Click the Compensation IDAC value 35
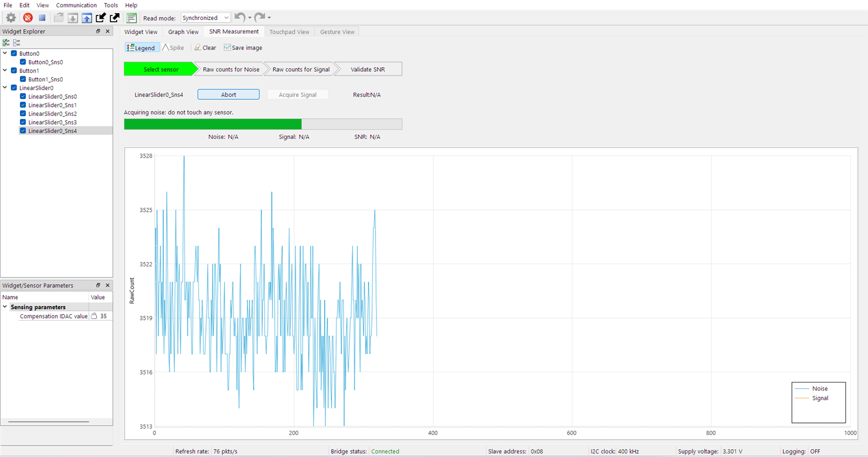868x457 pixels. (x=104, y=316)
